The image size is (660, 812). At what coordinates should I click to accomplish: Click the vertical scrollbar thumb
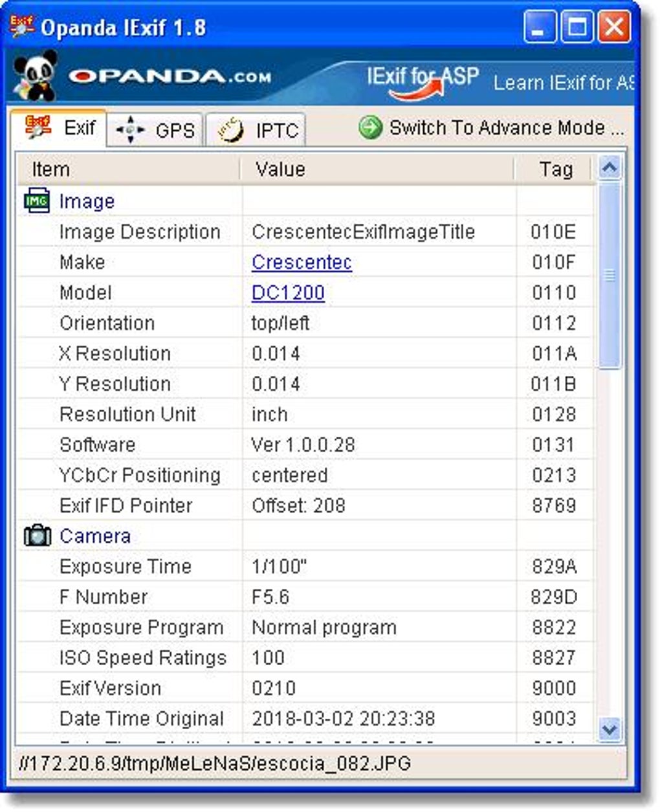(x=609, y=276)
